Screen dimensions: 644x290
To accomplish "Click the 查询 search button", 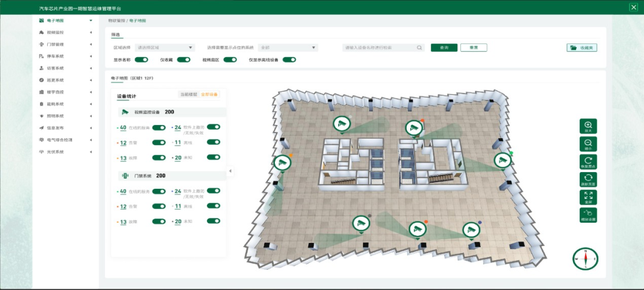I will 444,48.
